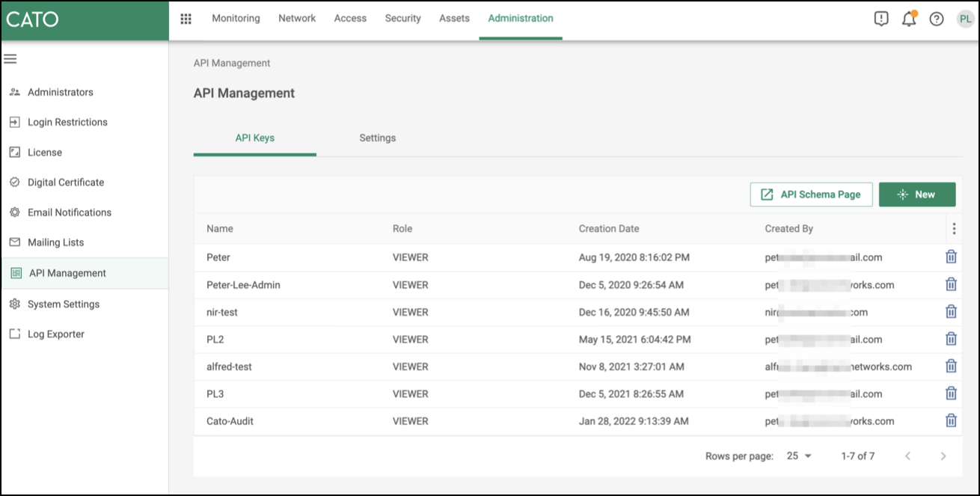Switch to the Settings tab

[377, 138]
